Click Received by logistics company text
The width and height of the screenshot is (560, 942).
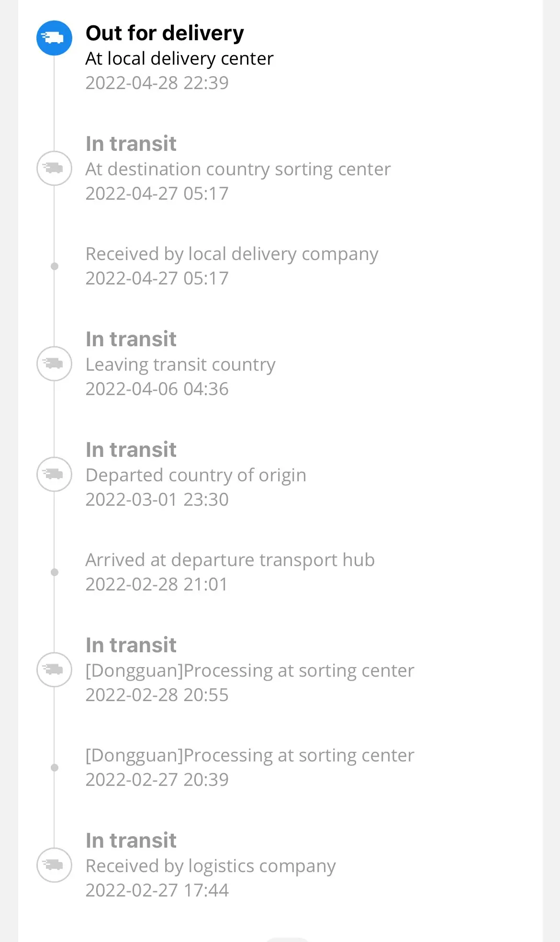[210, 866]
